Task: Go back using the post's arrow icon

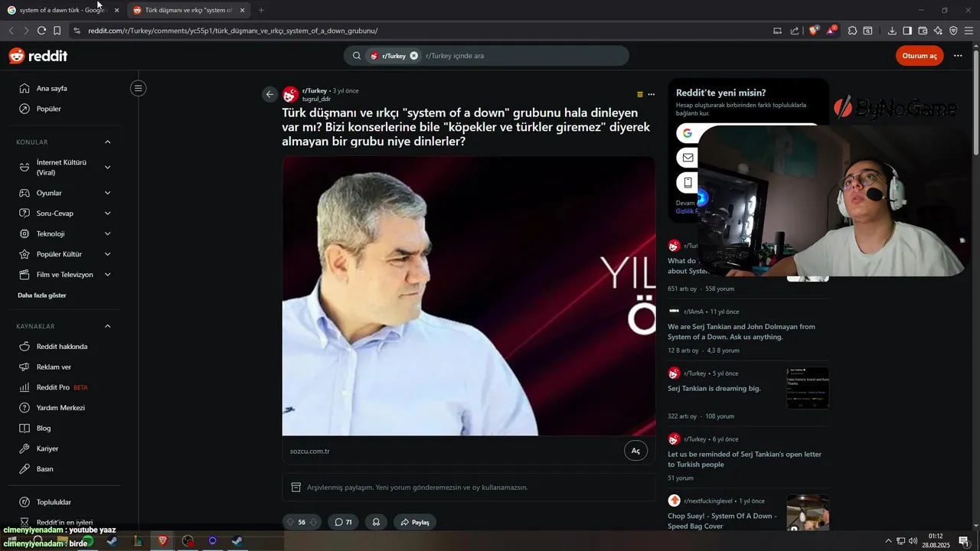Action: [x=269, y=94]
